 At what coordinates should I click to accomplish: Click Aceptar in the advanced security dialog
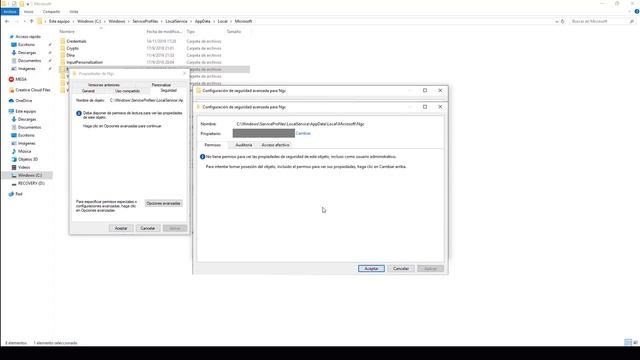pyautogui.click(x=371, y=269)
